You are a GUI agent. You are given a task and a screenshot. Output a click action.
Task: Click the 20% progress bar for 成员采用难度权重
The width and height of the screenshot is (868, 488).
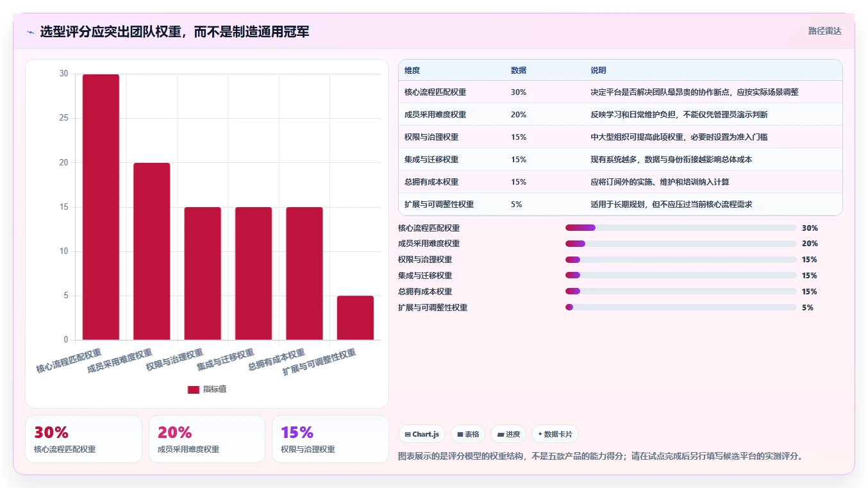(x=681, y=244)
